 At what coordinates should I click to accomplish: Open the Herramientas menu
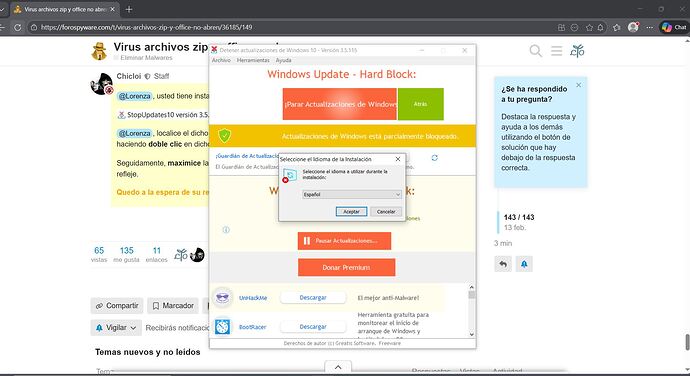pos(253,60)
